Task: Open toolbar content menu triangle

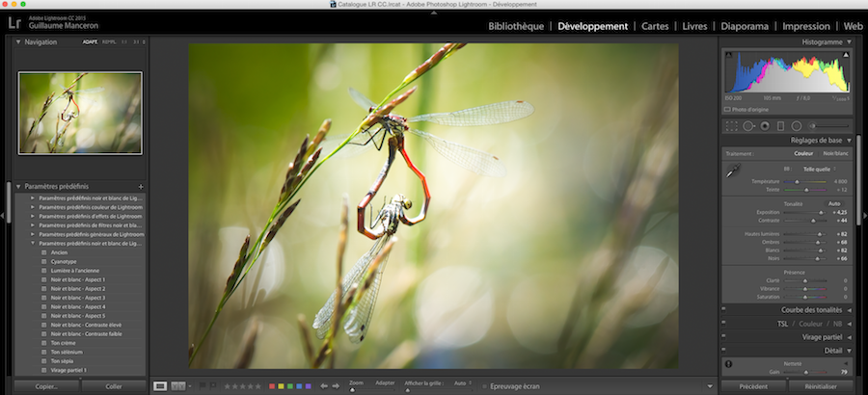Action: [710, 386]
